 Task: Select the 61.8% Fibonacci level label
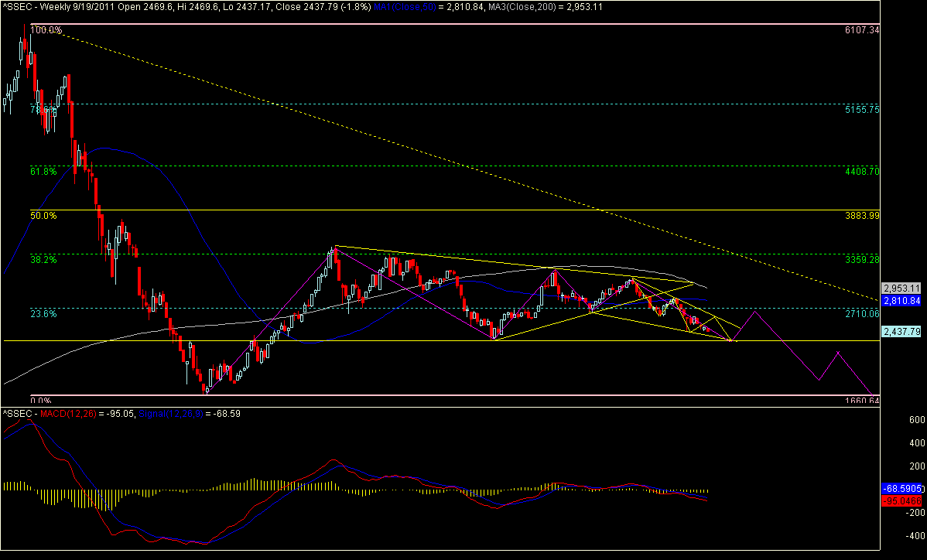43,171
